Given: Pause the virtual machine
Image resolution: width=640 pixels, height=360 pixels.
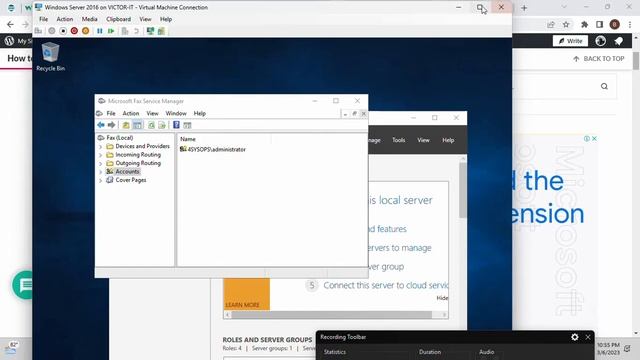Looking at the screenshot, I should pos(100,31).
